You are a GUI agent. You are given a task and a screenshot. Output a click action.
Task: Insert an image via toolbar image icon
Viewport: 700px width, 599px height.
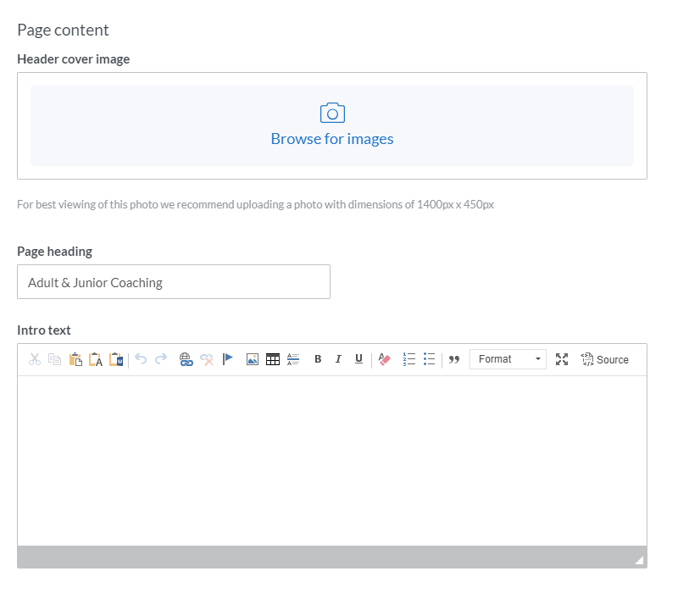[252, 359]
